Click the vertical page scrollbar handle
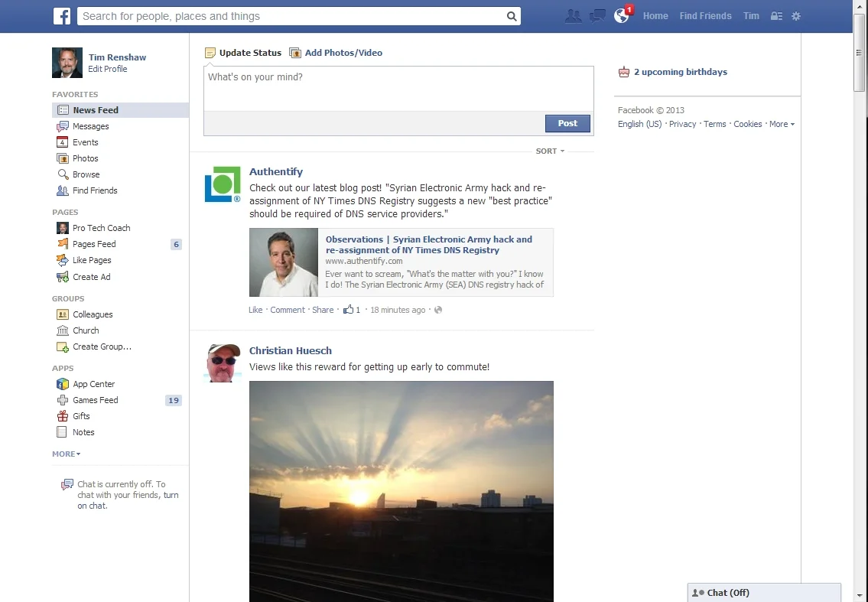Image resolution: width=868 pixels, height=602 pixels. (859, 53)
